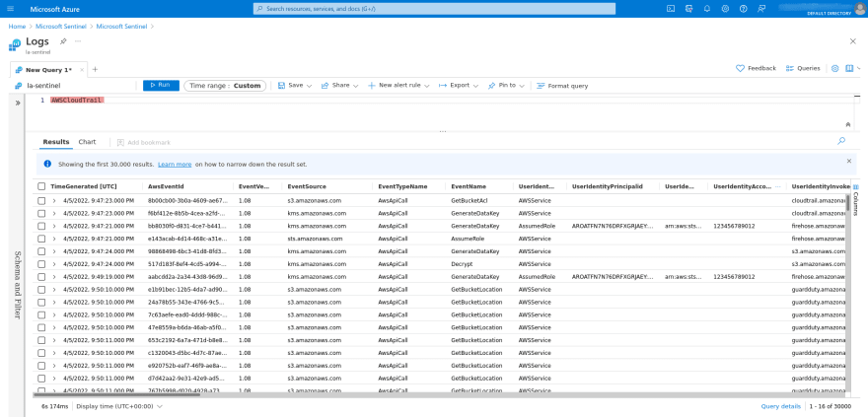Open the Export dropdown
Image resolution: width=868 pixels, height=417 pixels.
(459, 86)
